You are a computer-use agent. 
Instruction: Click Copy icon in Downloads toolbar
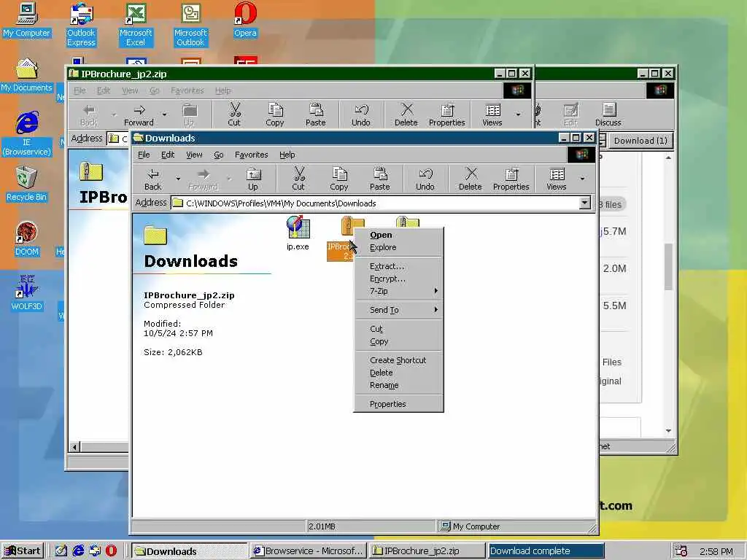[339, 179]
